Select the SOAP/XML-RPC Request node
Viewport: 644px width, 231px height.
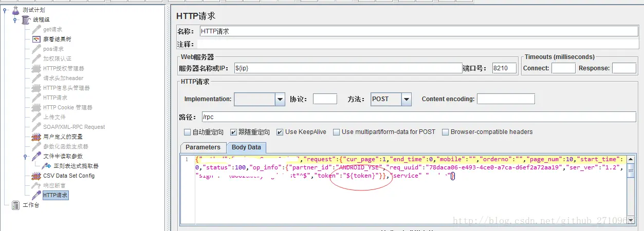pyautogui.click(x=74, y=127)
